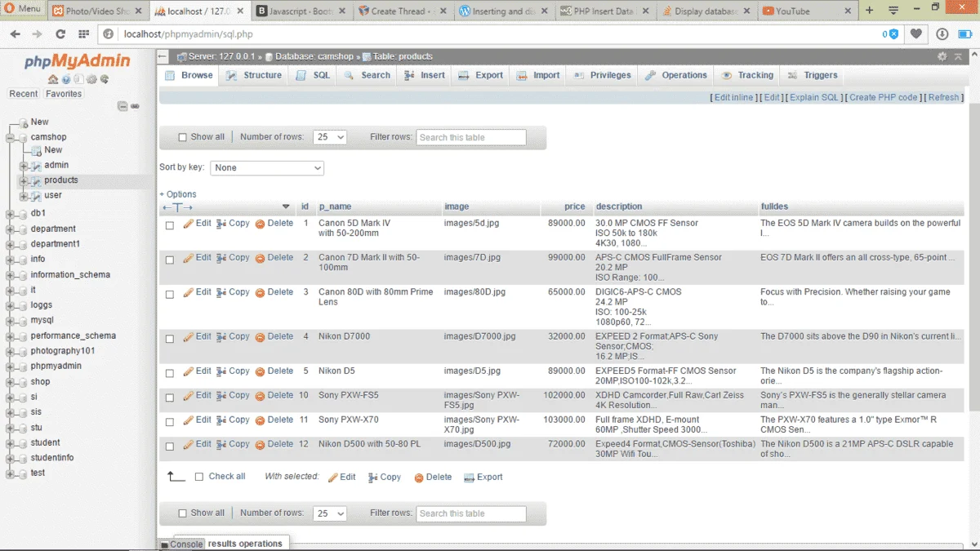The image size is (980, 551).
Task: Select row checkbox for Nikon D7000
Action: click(x=170, y=339)
